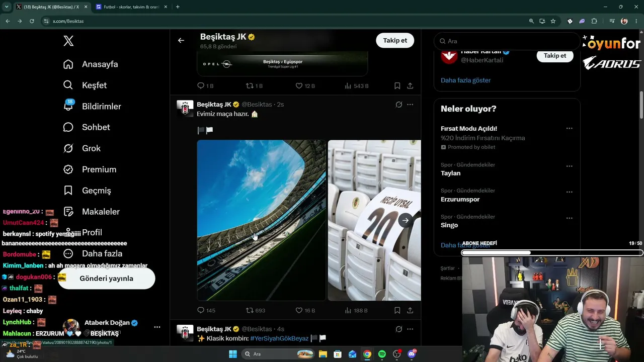Open Premium from the sidebar
644x362 pixels.
[x=90, y=169]
